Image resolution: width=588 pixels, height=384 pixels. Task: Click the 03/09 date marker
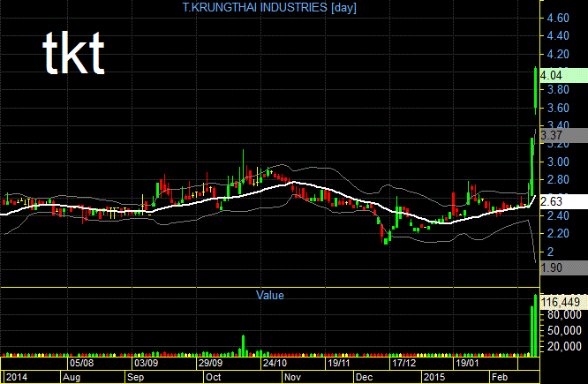point(147,363)
